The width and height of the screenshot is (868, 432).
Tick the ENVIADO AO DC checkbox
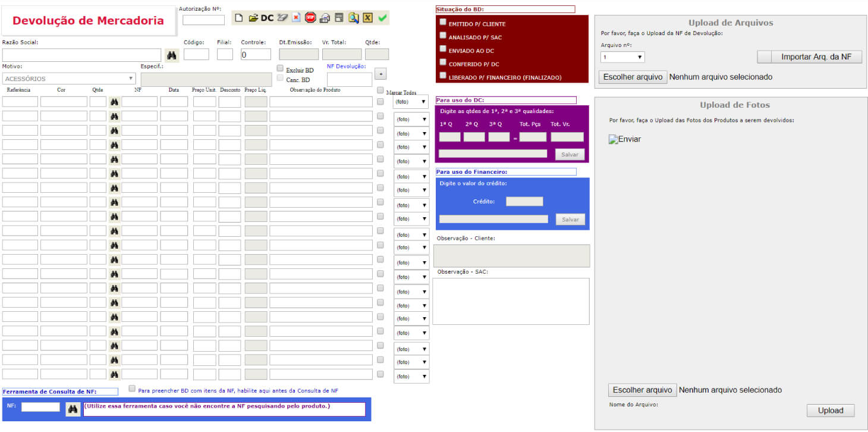pyautogui.click(x=443, y=49)
